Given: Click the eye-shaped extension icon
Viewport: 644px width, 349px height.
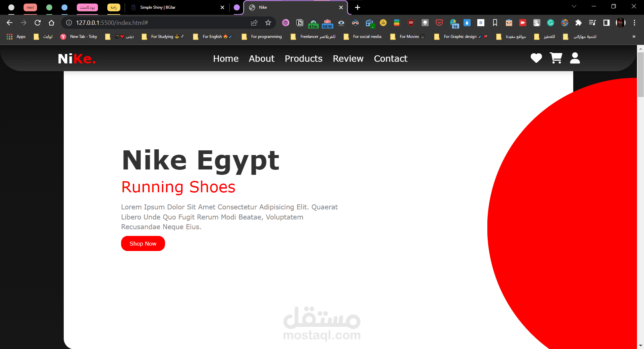Looking at the screenshot, I should point(341,22).
